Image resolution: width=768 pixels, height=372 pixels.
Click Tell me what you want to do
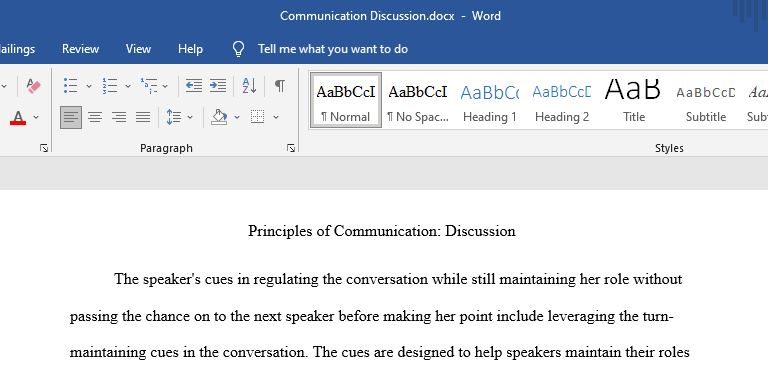click(x=333, y=49)
